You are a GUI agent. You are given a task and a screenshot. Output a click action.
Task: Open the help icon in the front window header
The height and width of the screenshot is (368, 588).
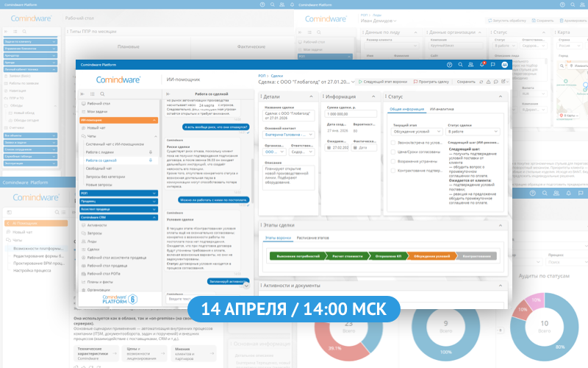coord(449,65)
